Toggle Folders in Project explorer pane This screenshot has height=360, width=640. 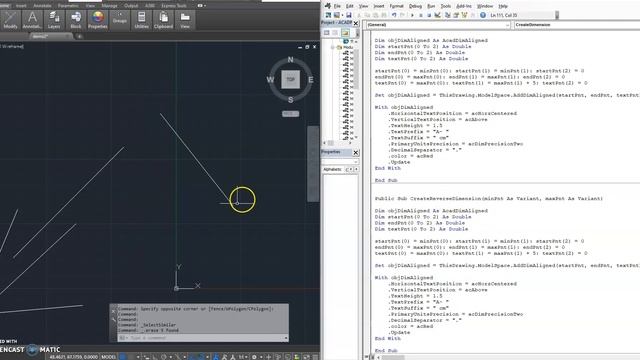coord(345,33)
